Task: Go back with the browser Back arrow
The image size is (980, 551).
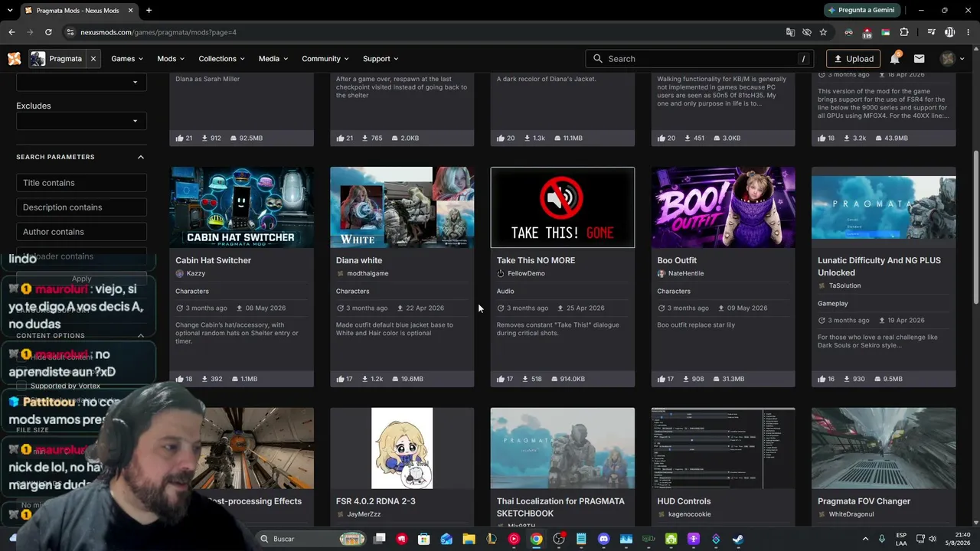Action: pyautogui.click(x=11, y=32)
